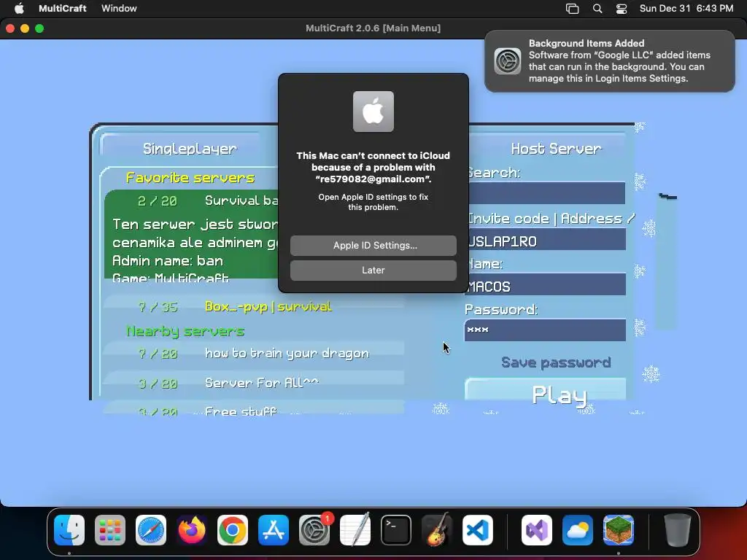The height and width of the screenshot is (560, 747).
Task: Switch to the Singleplayer tab
Action: pyautogui.click(x=190, y=149)
